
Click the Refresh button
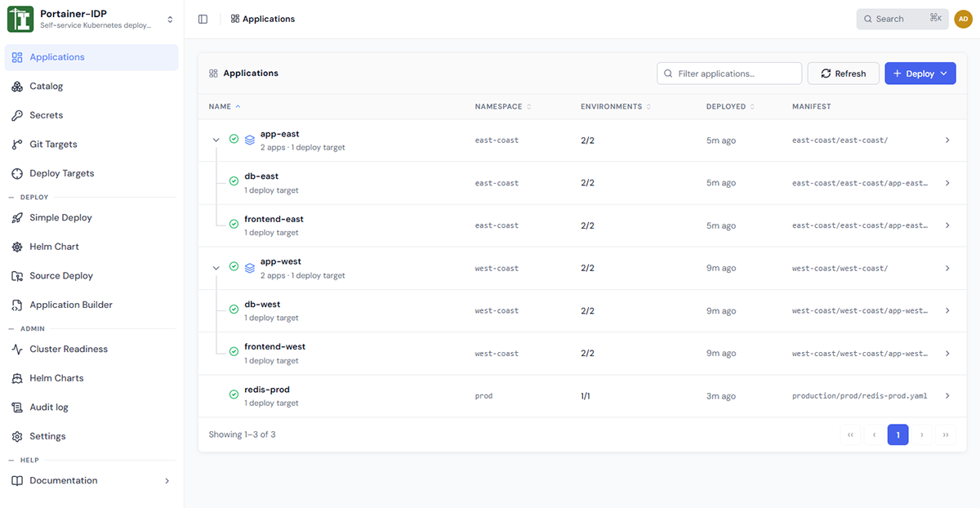coord(843,74)
